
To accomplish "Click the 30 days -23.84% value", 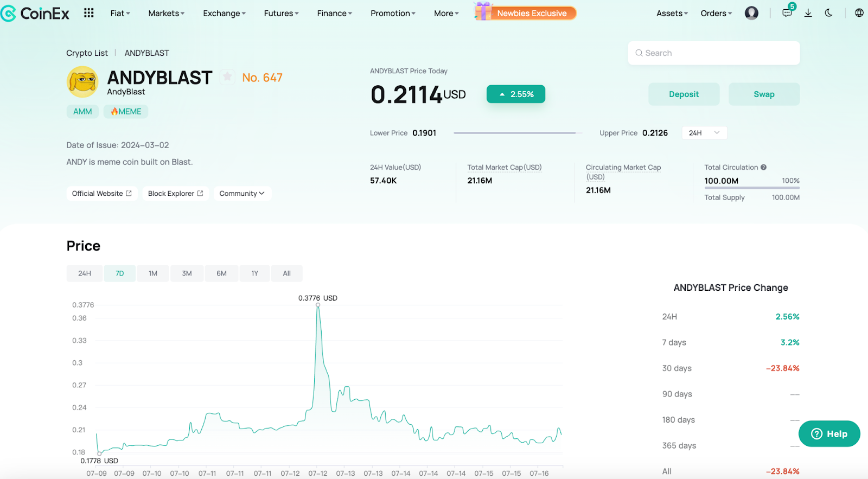I will click(783, 368).
